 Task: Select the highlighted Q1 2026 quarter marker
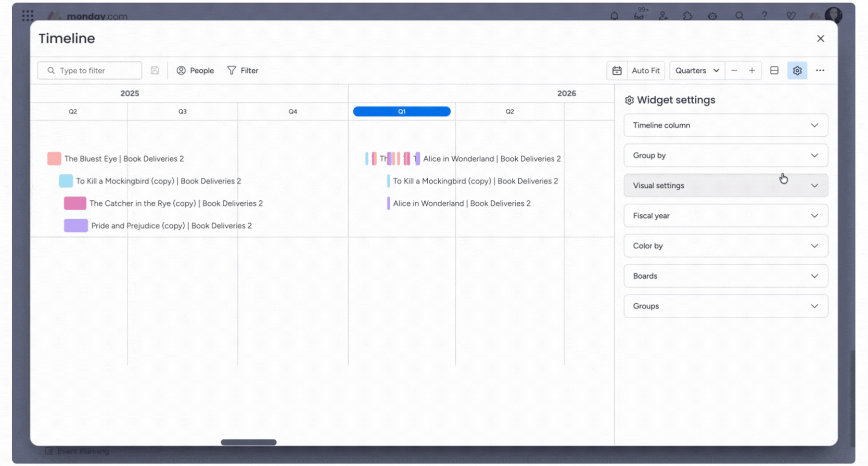tap(401, 111)
